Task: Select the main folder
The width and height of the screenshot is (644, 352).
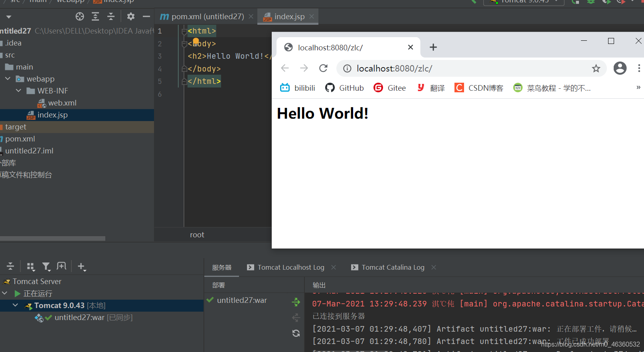Action: [x=19, y=67]
